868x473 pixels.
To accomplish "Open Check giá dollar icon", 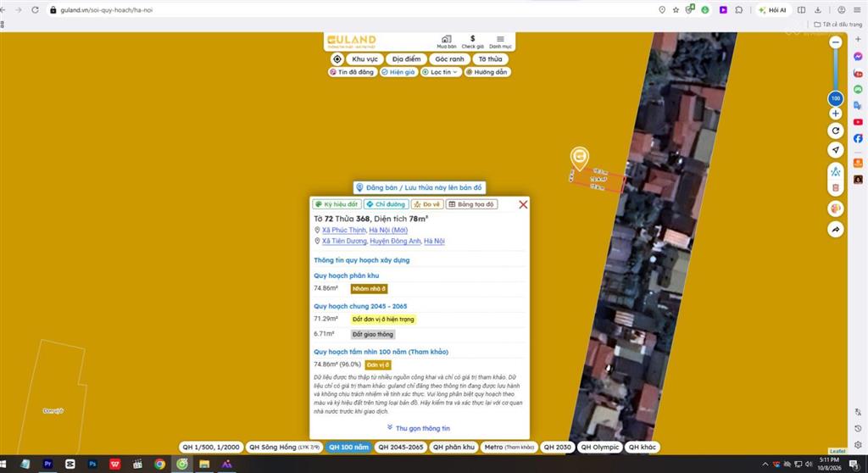I will (472, 42).
